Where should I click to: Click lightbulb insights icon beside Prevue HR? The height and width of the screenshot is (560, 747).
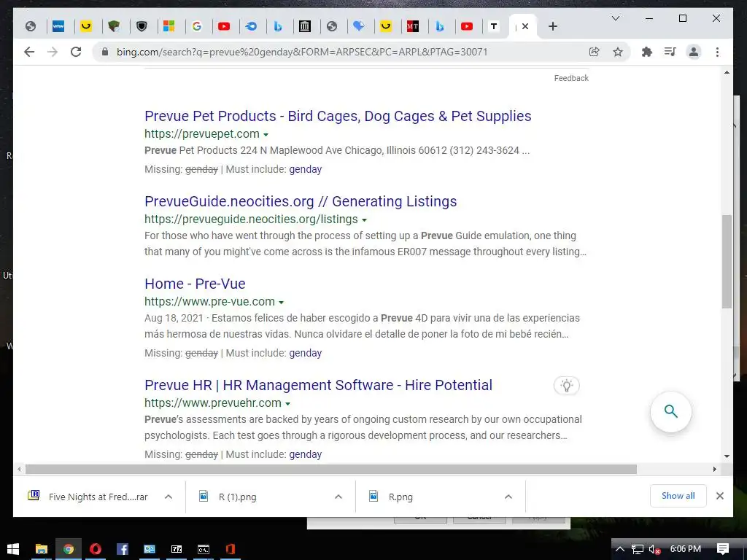coord(566,386)
